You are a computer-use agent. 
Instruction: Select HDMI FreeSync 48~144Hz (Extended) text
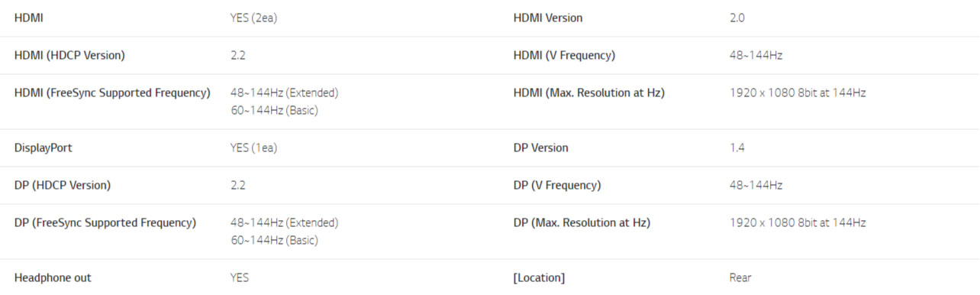(x=284, y=92)
